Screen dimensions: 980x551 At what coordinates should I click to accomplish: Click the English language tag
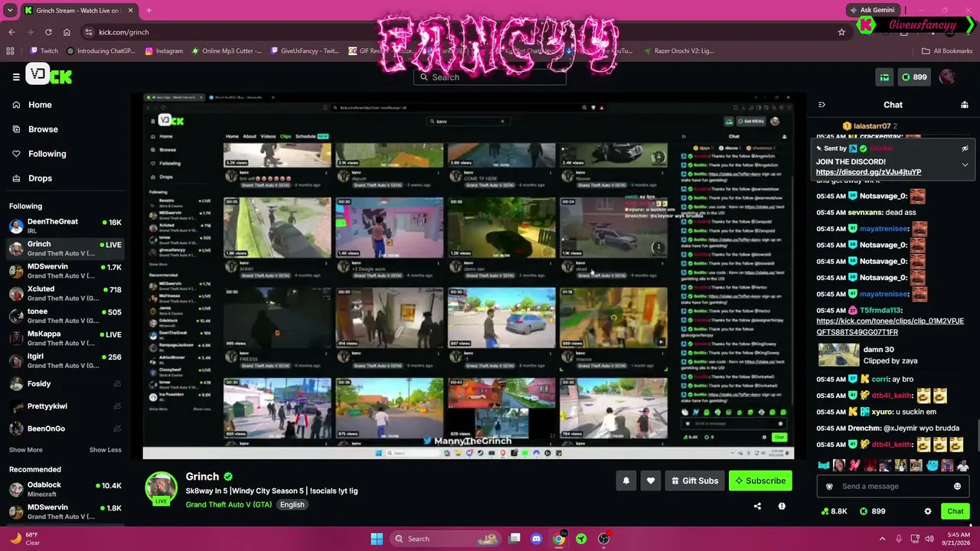[x=292, y=504]
